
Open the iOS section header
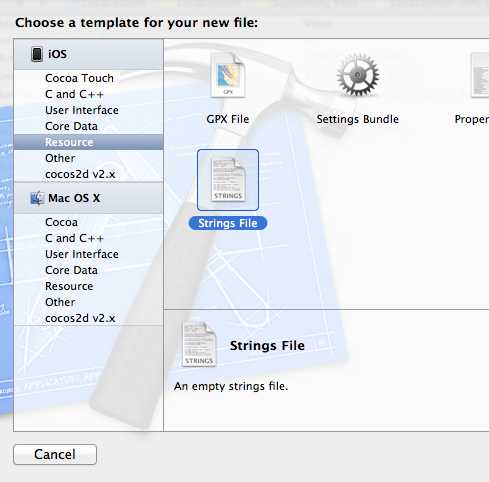pyautogui.click(x=89, y=54)
